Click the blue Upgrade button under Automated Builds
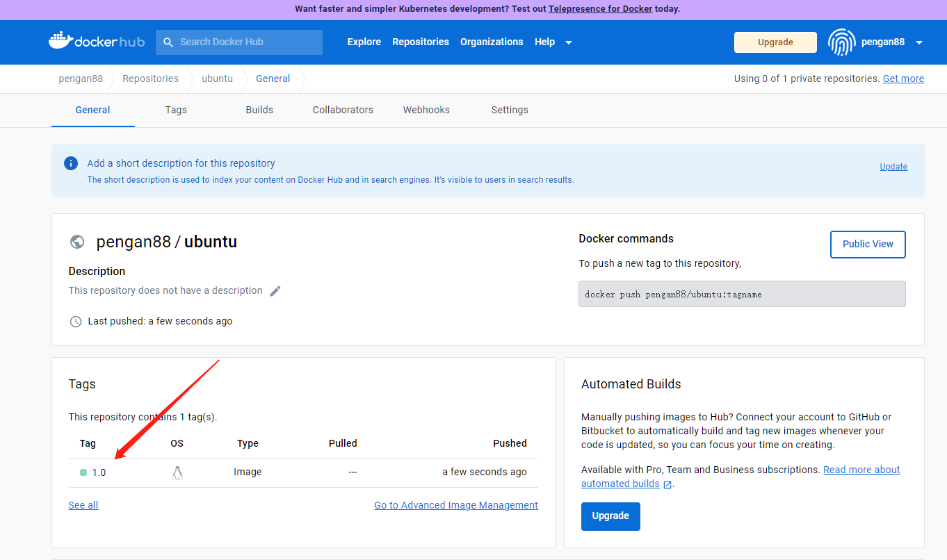This screenshot has height=560, width=947. (610, 516)
